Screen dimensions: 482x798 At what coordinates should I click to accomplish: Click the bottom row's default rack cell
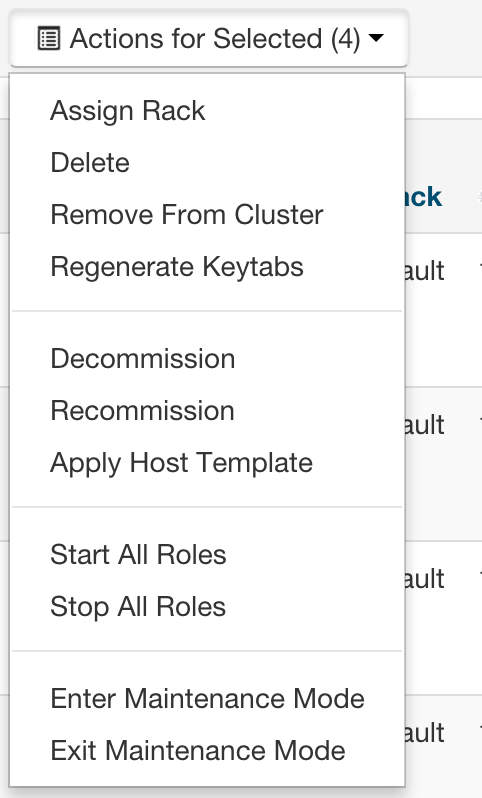point(425,733)
